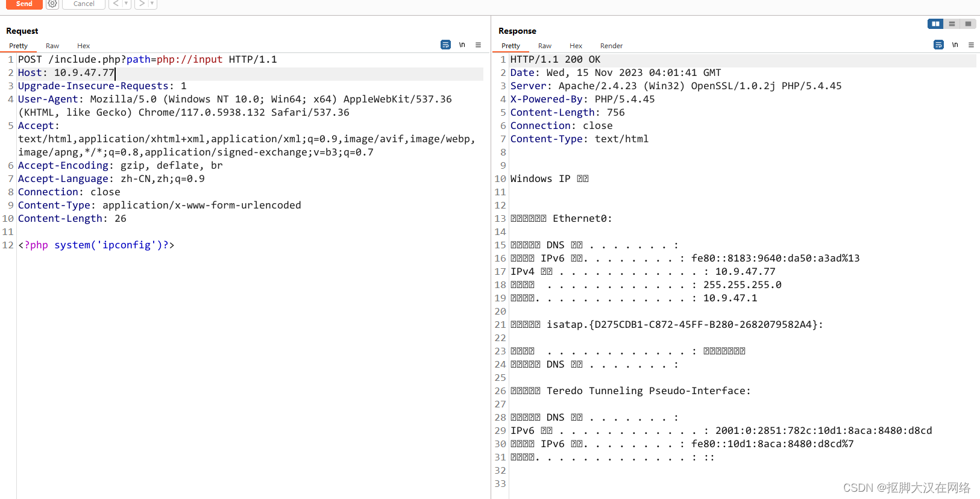980x499 pixels.
Task: Click the Accept-Encoding: gzip header
Action: click(121, 165)
